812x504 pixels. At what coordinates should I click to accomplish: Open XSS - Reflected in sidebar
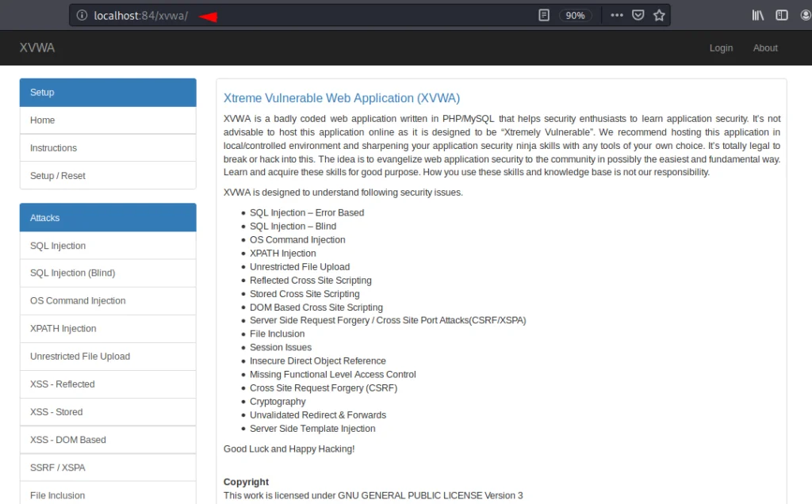tap(108, 384)
